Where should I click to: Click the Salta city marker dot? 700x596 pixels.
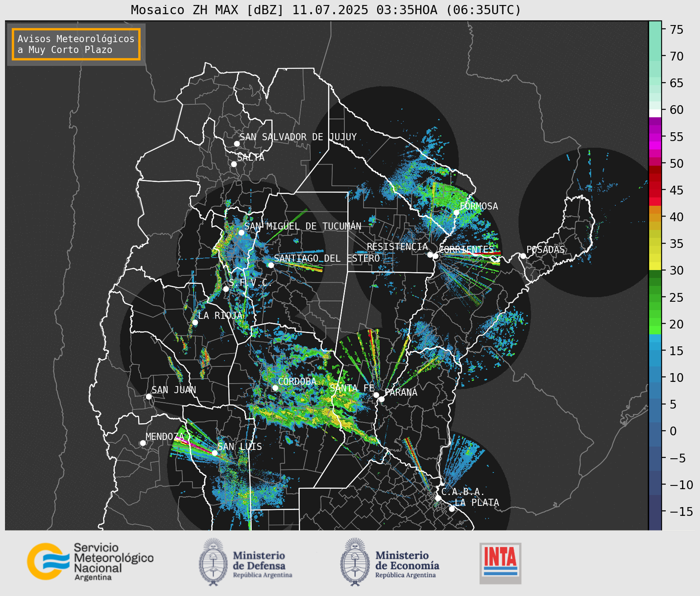pos(234,164)
